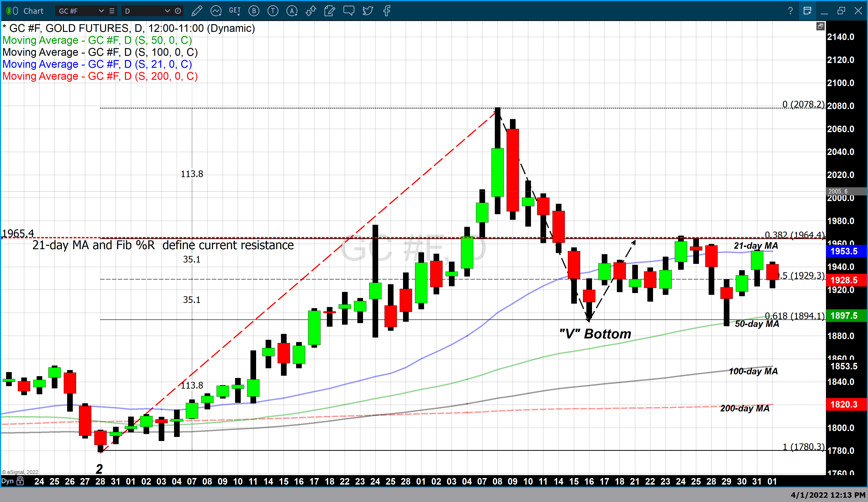Click the circled B icon
The image size is (868, 502).
[254, 11]
